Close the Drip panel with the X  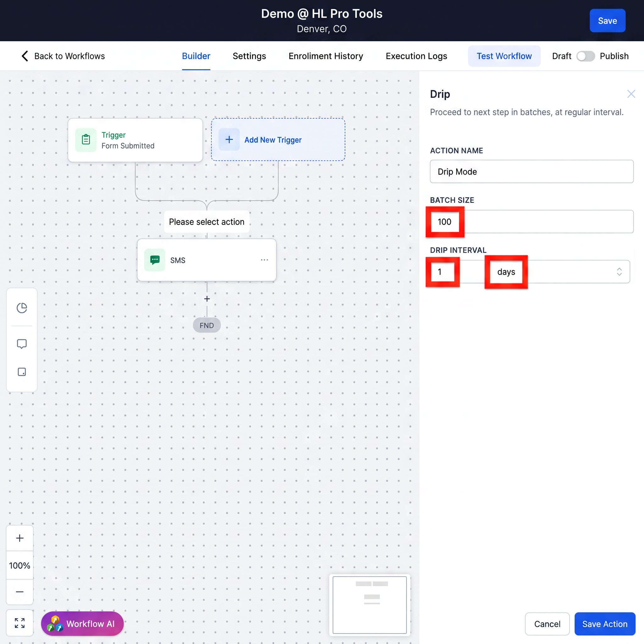point(631,94)
